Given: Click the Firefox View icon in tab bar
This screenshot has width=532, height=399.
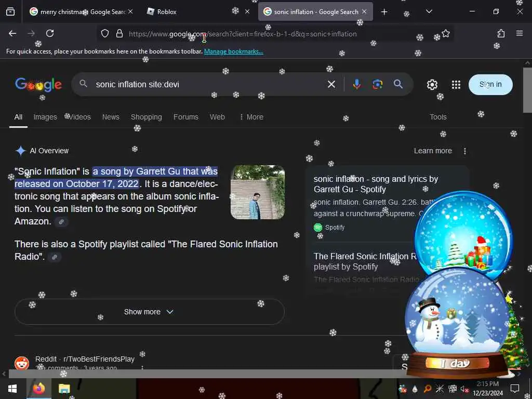Looking at the screenshot, I should (10, 12).
